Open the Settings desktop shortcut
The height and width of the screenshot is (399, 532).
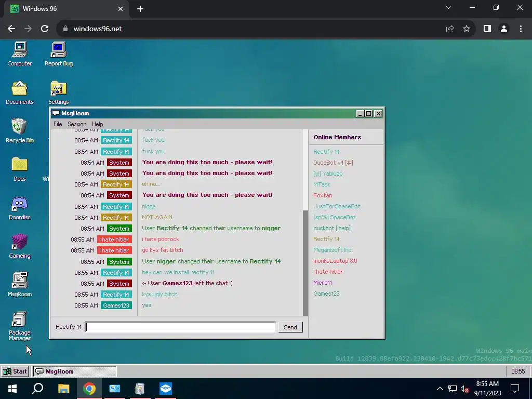click(x=58, y=92)
